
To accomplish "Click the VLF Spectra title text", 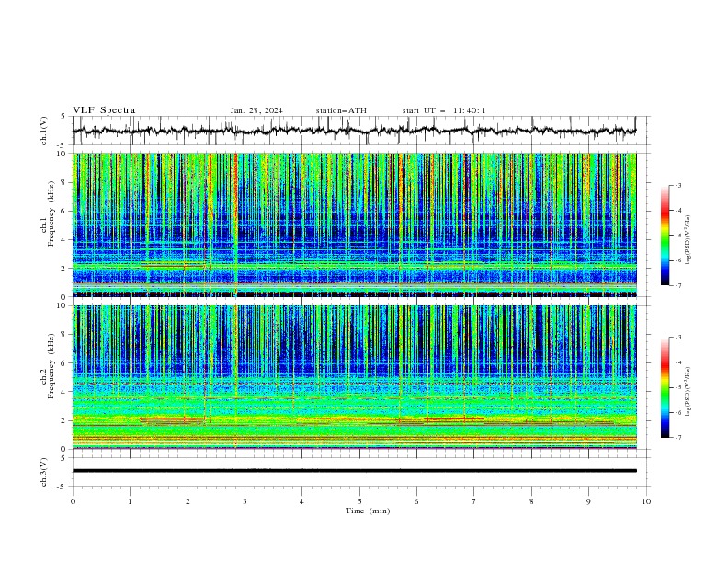I will coord(104,110).
